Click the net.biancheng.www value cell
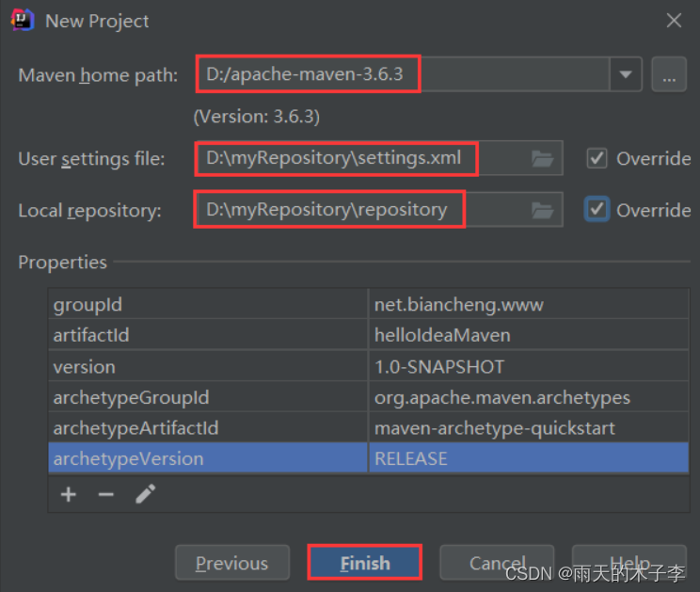Screen dimensions: 700x592 click(529, 304)
